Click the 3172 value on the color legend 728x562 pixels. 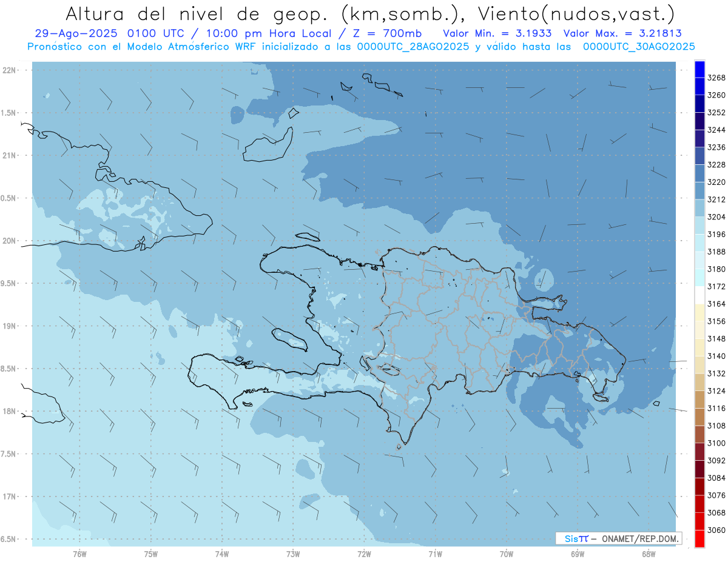(716, 286)
